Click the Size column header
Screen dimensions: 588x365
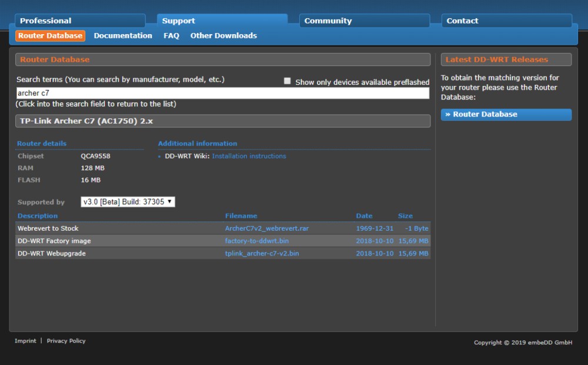405,216
